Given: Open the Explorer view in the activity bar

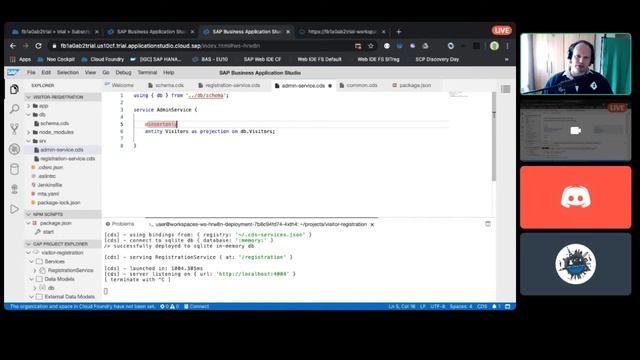Looking at the screenshot, I should point(14,89).
